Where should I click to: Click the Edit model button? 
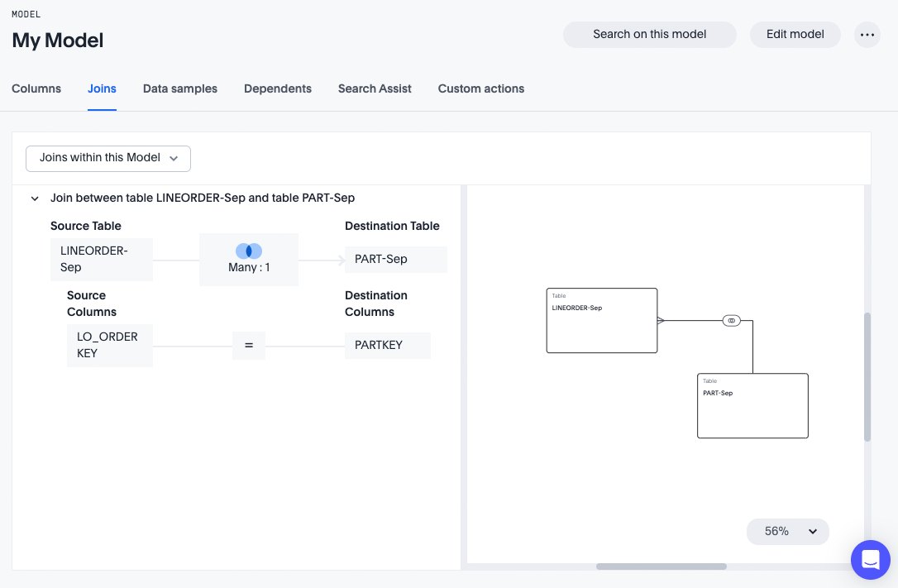795,35
